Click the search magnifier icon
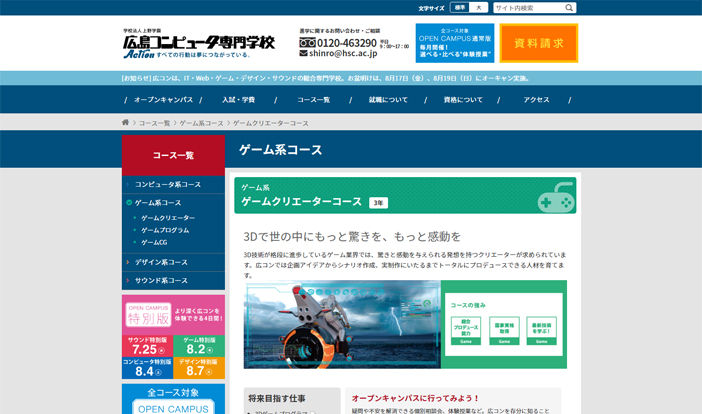Screen dimensions: 702x414 (569, 8)
